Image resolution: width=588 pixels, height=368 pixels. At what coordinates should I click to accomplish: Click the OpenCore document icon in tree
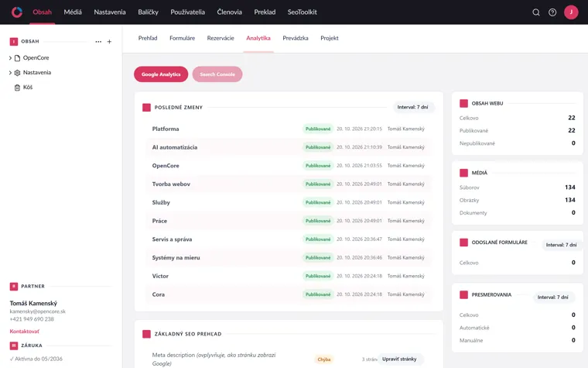17,58
